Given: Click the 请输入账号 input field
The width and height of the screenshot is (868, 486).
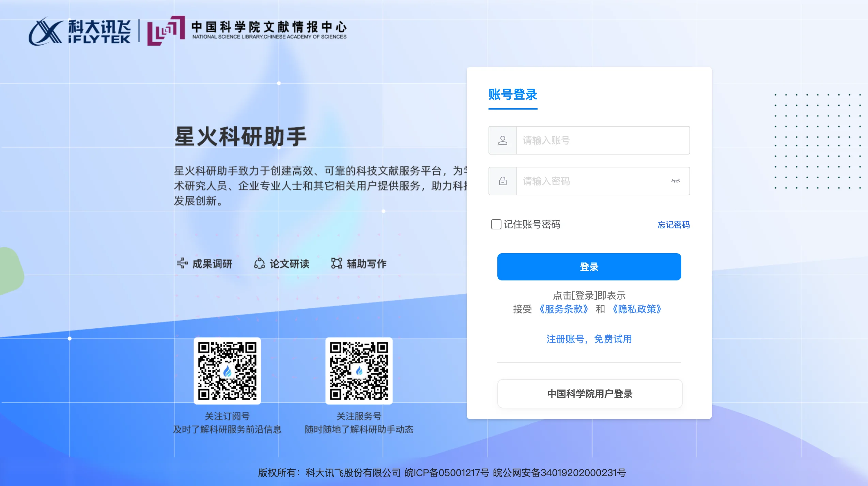Looking at the screenshot, I should pyautogui.click(x=602, y=140).
